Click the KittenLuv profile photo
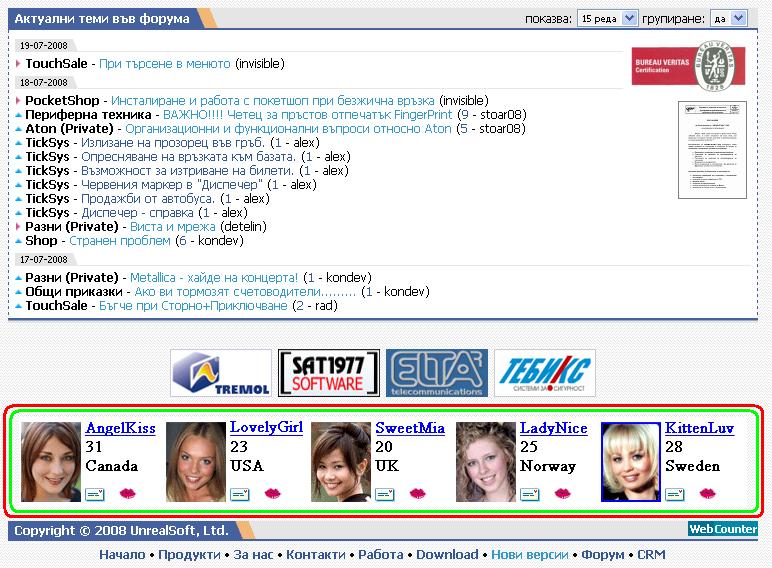Image resolution: width=772 pixels, height=568 pixels. click(631, 462)
